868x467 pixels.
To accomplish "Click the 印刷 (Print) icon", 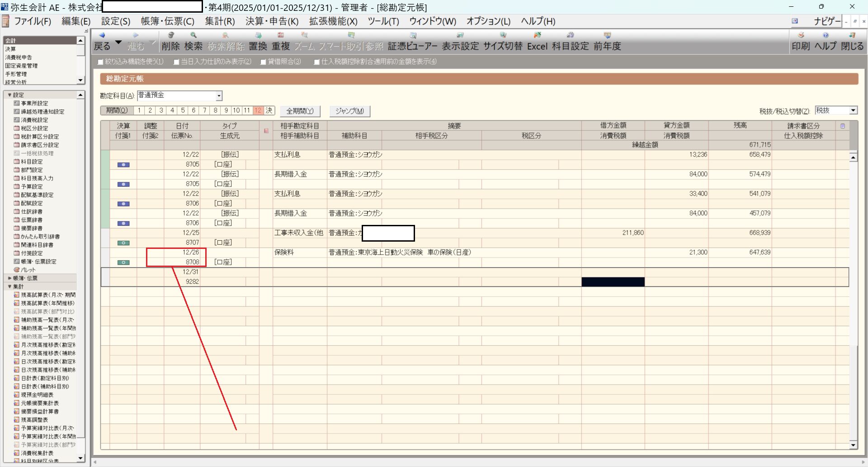I will tap(801, 41).
